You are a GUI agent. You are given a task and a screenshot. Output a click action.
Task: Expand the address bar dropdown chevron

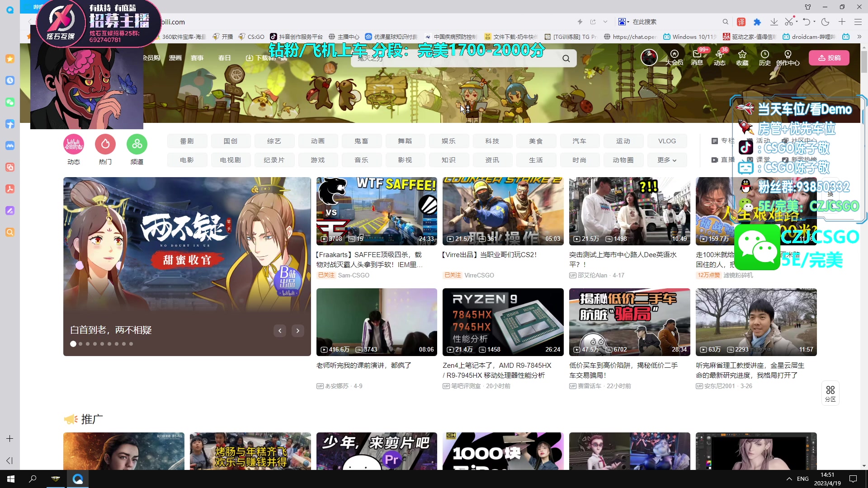605,22
